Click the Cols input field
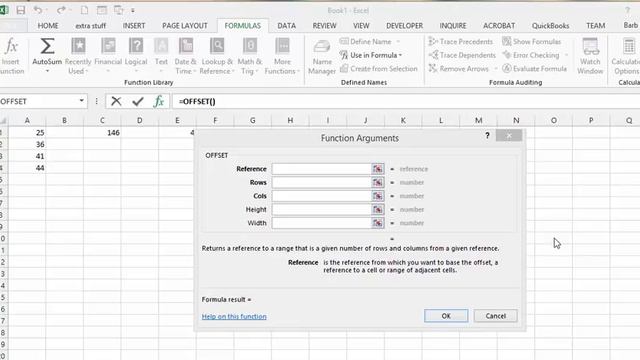 322,196
